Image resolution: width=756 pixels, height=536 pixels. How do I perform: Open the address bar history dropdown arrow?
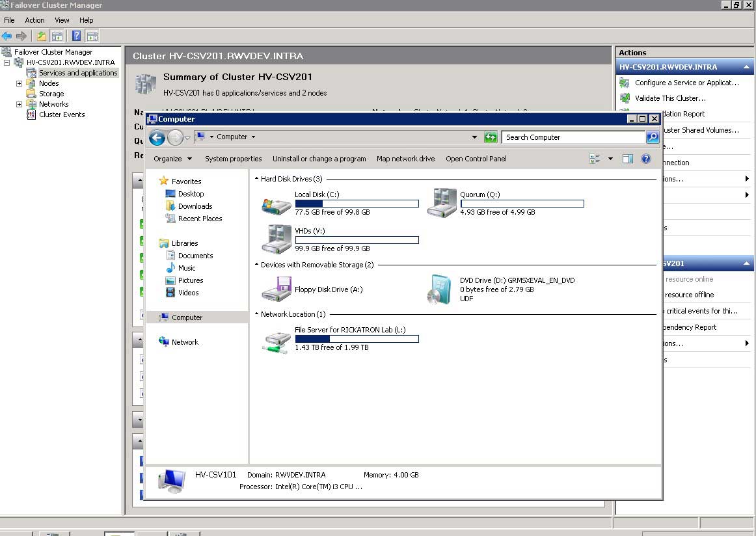tap(474, 137)
